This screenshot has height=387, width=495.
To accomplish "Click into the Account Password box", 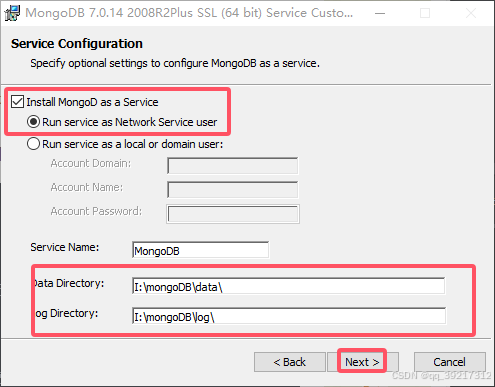I will 233,214.
